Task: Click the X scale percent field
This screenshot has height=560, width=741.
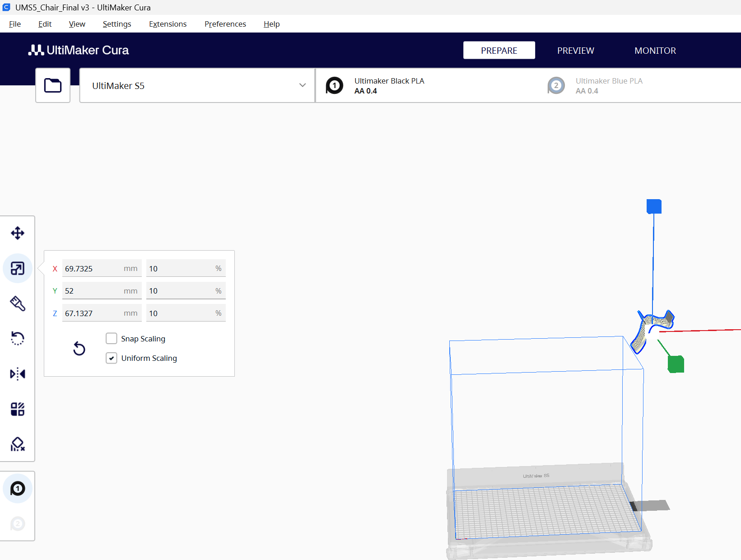Action: (186, 268)
